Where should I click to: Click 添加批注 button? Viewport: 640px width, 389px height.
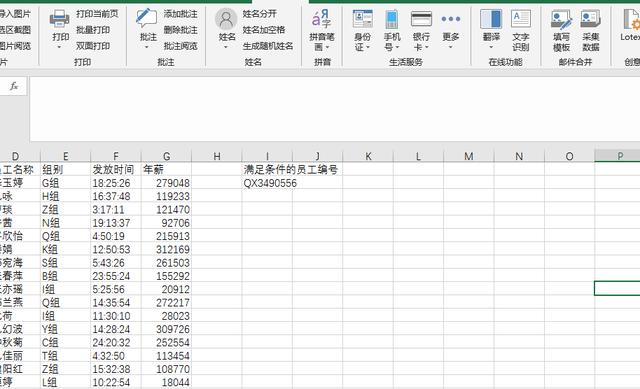click(180, 14)
